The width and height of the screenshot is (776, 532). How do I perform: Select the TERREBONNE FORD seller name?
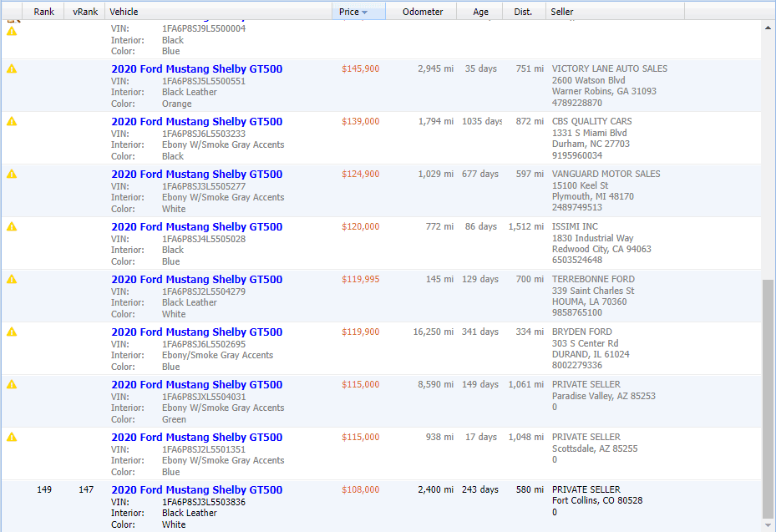tap(593, 279)
